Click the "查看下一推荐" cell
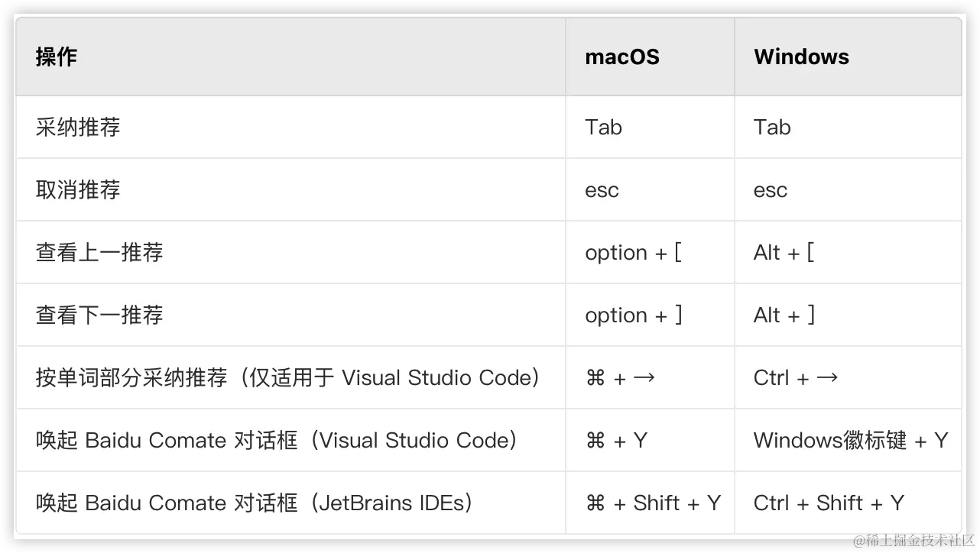Viewport: 980px width, 553px height. (99, 315)
